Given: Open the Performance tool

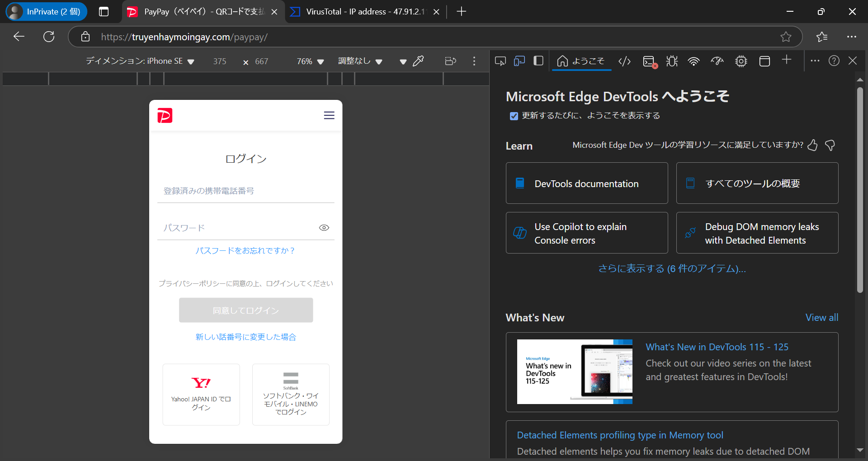Looking at the screenshot, I should pyautogui.click(x=717, y=61).
